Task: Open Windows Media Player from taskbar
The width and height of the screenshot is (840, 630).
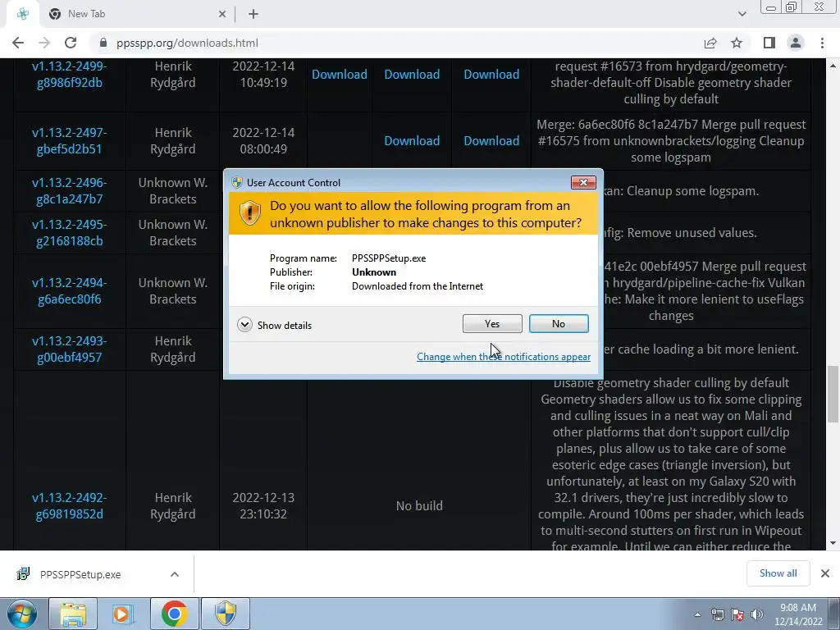Action: 123,614
